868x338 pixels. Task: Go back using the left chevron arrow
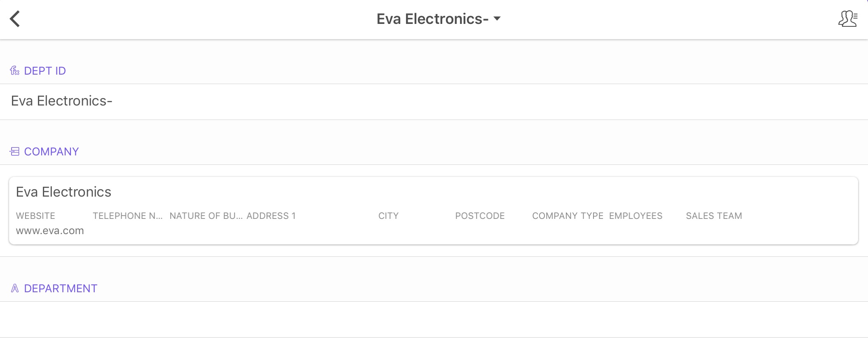15,19
